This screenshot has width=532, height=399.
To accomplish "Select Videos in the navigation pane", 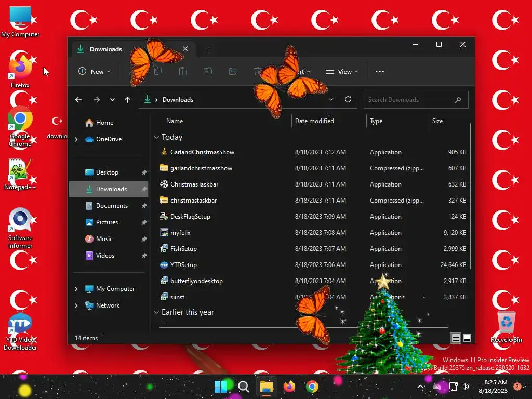I will pos(109,256).
